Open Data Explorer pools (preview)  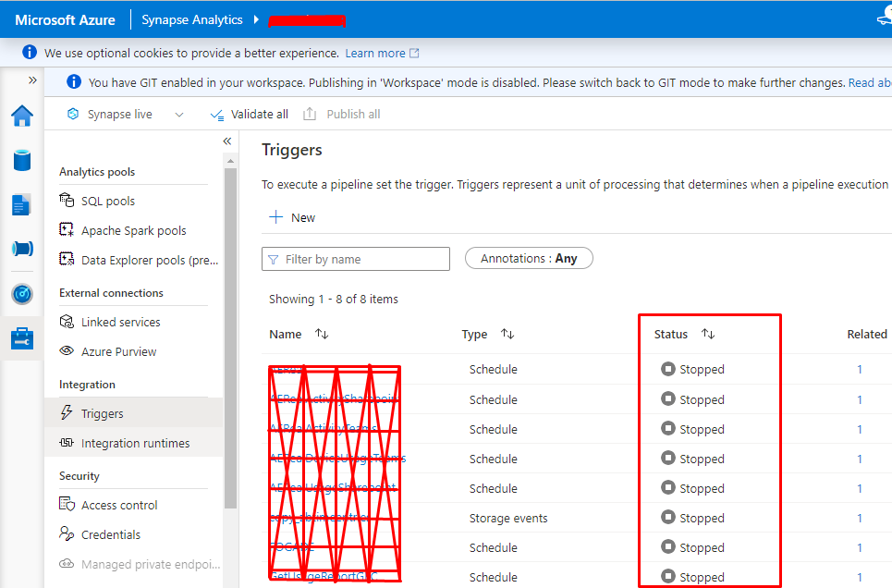coord(150,260)
